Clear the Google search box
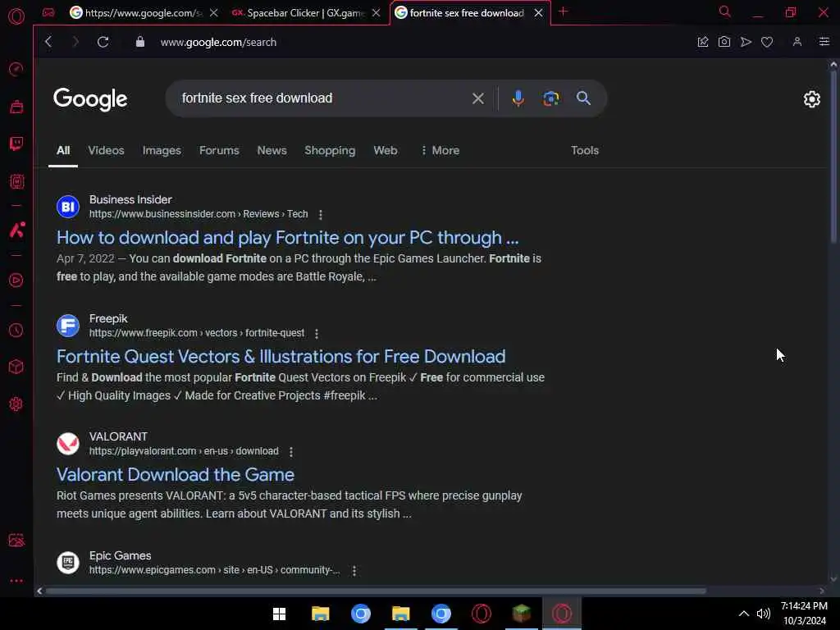Image resolution: width=840 pixels, height=630 pixels. 478,98
